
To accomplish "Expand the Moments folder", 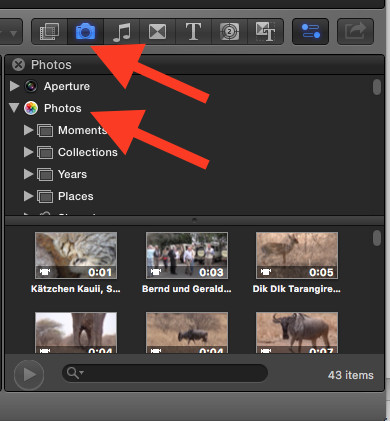I will [x=28, y=130].
